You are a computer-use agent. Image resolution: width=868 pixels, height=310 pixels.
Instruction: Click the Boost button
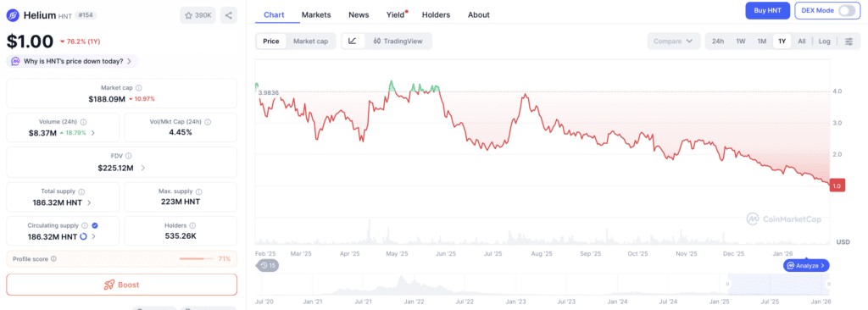coord(122,285)
